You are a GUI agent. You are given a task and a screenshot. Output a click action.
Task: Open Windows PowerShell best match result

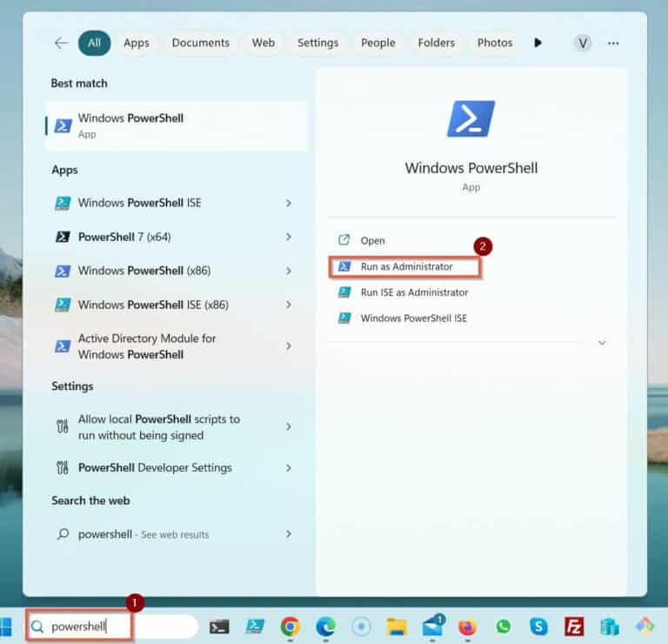click(x=176, y=125)
